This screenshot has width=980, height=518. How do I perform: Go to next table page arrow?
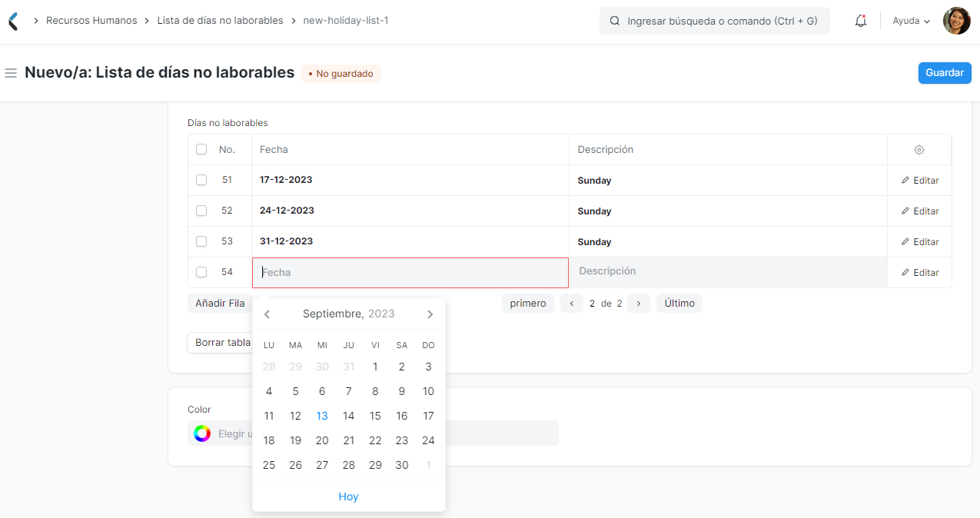(639, 304)
